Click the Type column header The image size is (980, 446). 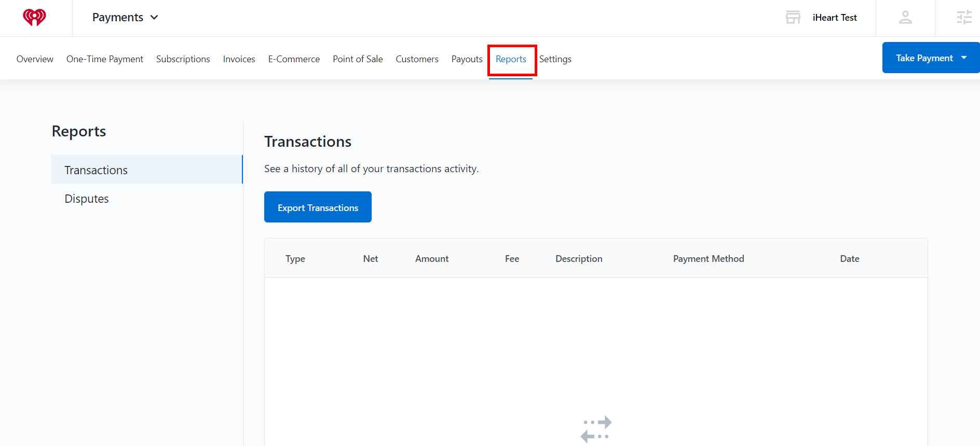pos(295,258)
